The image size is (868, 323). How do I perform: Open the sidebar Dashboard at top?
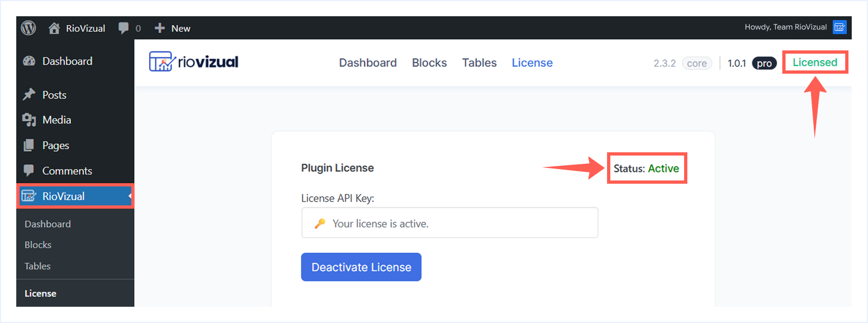[x=67, y=61]
